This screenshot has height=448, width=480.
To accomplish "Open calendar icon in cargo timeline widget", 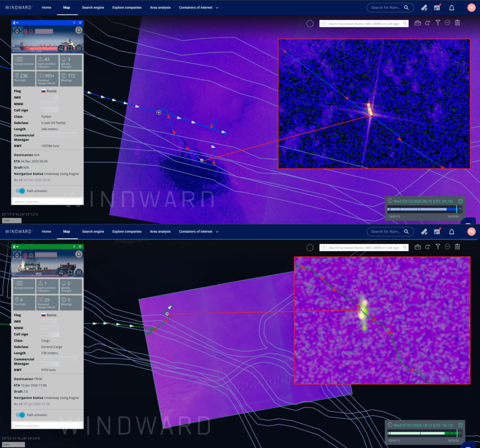I will pos(460,425).
